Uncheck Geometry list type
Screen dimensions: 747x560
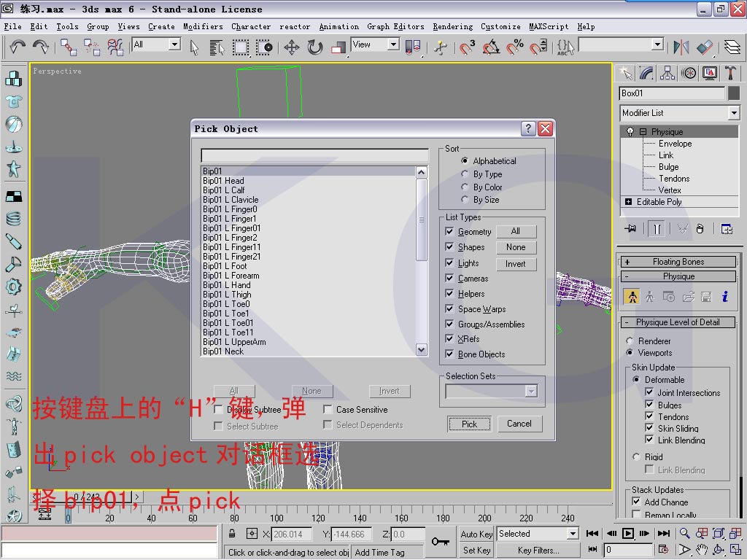[449, 231]
